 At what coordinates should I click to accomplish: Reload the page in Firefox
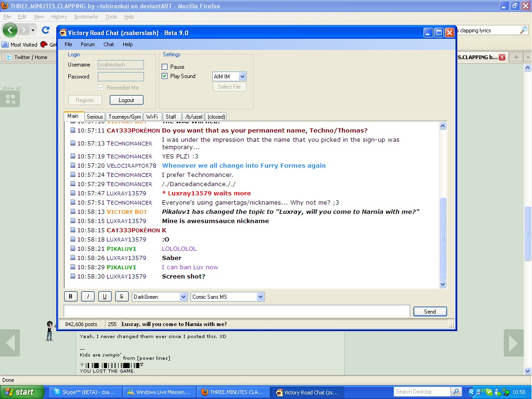click(x=45, y=30)
